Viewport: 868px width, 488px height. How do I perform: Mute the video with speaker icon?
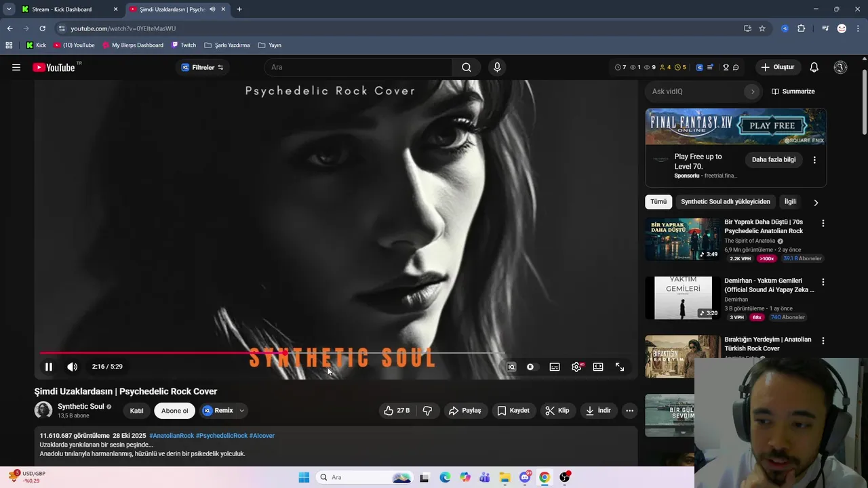pyautogui.click(x=72, y=367)
